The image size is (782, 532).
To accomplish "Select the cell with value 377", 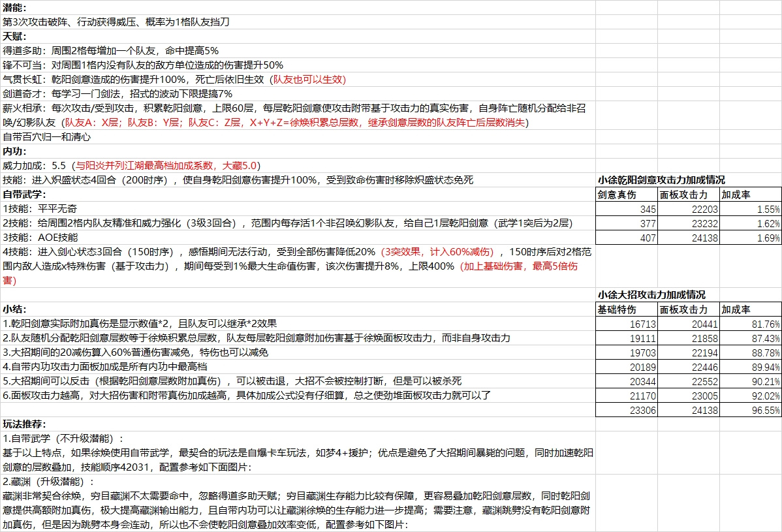I will click(x=627, y=223).
